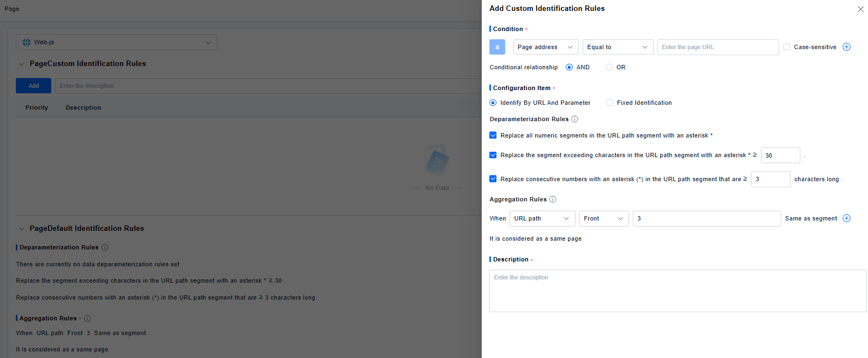
Task: Click the plus icon to add a condition
Action: tap(846, 47)
